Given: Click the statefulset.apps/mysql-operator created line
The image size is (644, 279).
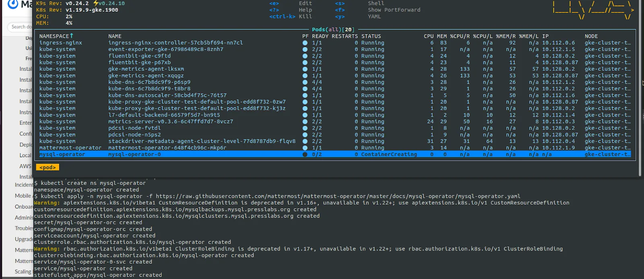Looking at the screenshot, I should [x=98, y=275].
